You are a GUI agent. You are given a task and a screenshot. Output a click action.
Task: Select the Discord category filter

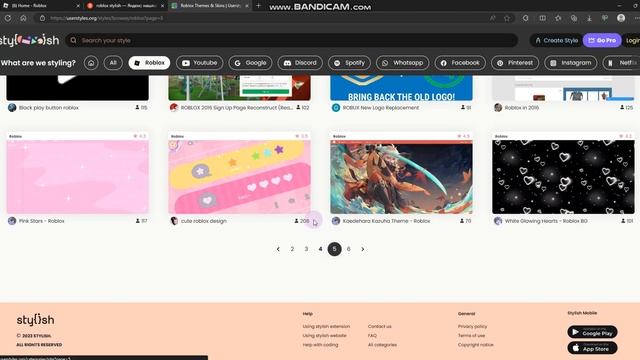300,63
